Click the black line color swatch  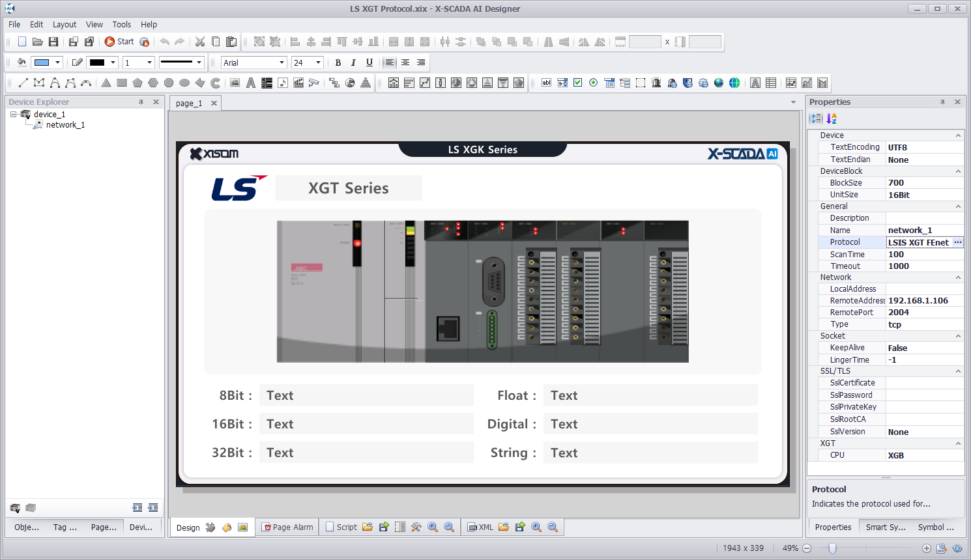(x=97, y=63)
